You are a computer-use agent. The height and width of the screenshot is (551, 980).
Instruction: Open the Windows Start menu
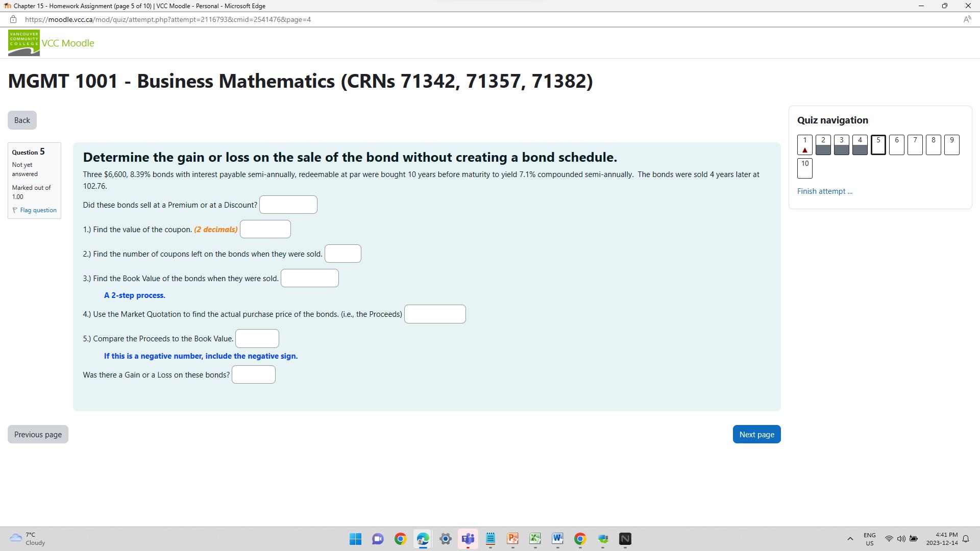356,539
